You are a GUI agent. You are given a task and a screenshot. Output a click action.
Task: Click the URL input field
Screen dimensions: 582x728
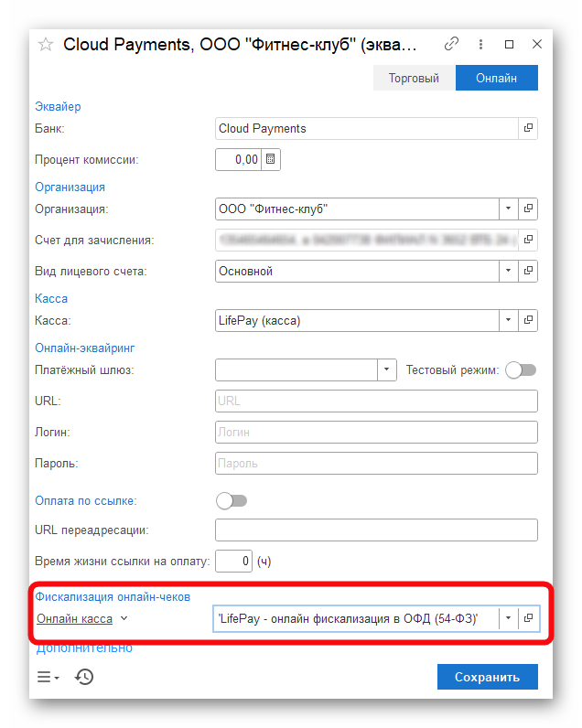click(376, 401)
